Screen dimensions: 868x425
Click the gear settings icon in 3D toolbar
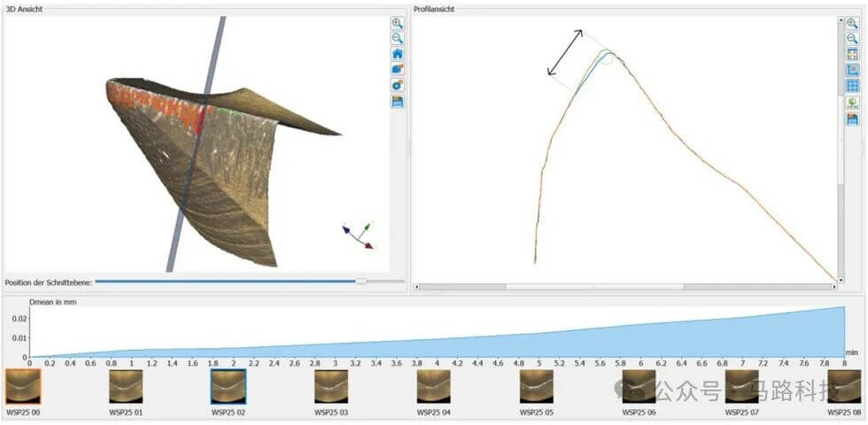[x=398, y=86]
